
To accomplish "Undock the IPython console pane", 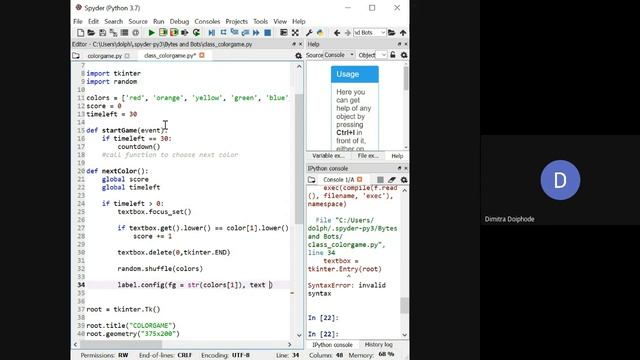I will (x=399, y=169).
